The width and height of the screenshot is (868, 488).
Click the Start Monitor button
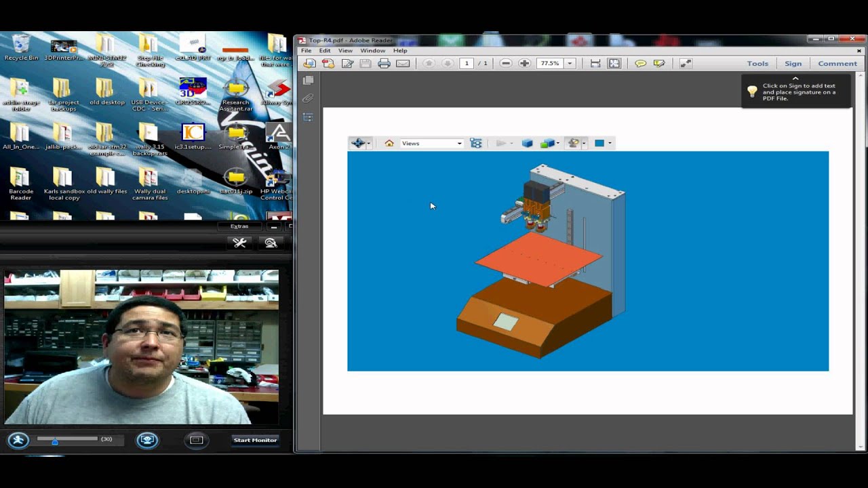(255, 441)
